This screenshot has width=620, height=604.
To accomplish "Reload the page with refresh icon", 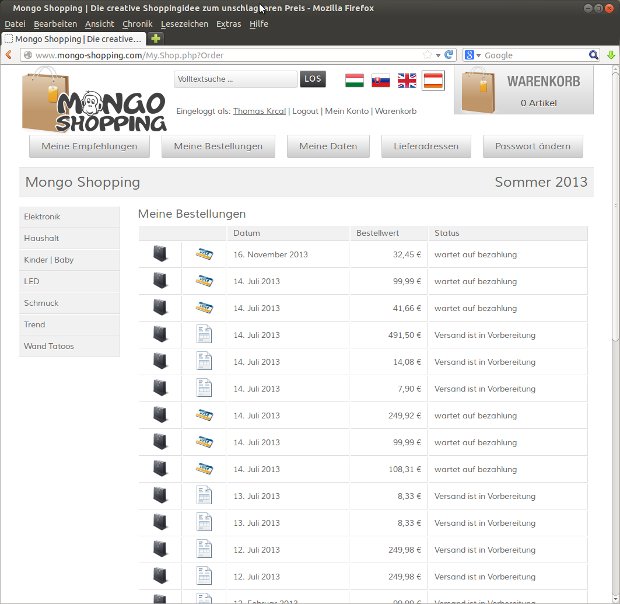I will click(448, 55).
